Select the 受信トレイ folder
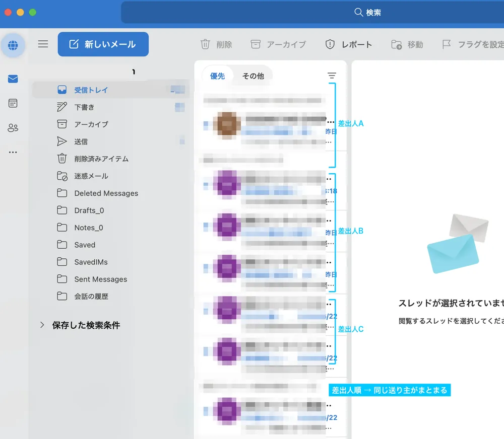 (111, 90)
